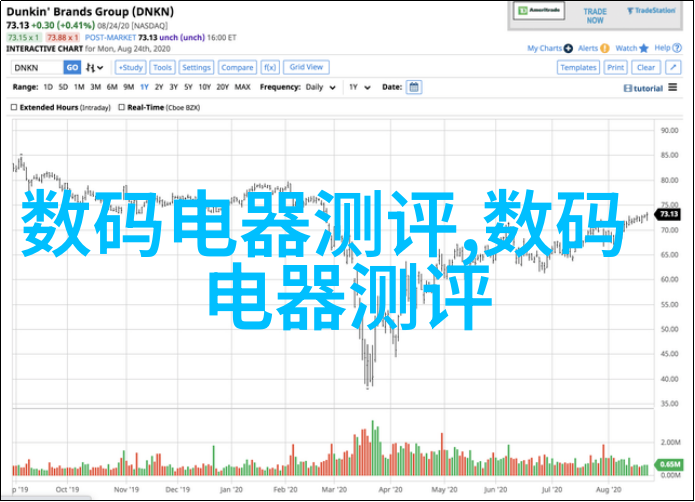
Task: Click the 0.65M volume label
Action: pyautogui.click(x=669, y=464)
